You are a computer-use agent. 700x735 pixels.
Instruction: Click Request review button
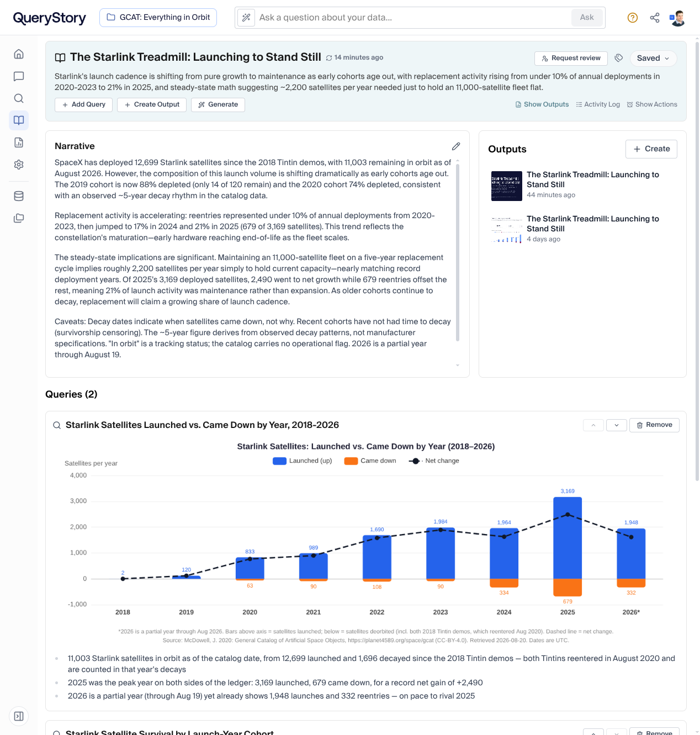(x=571, y=59)
